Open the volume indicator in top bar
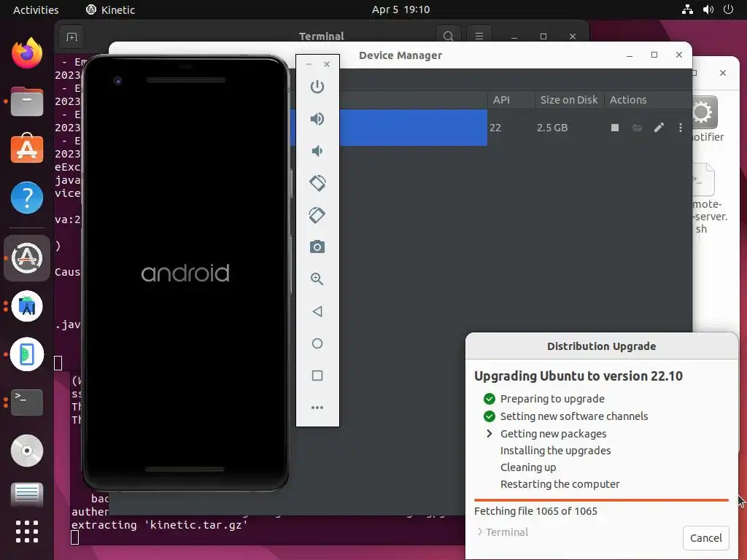Viewport: 747px width, 560px height. [708, 9]
